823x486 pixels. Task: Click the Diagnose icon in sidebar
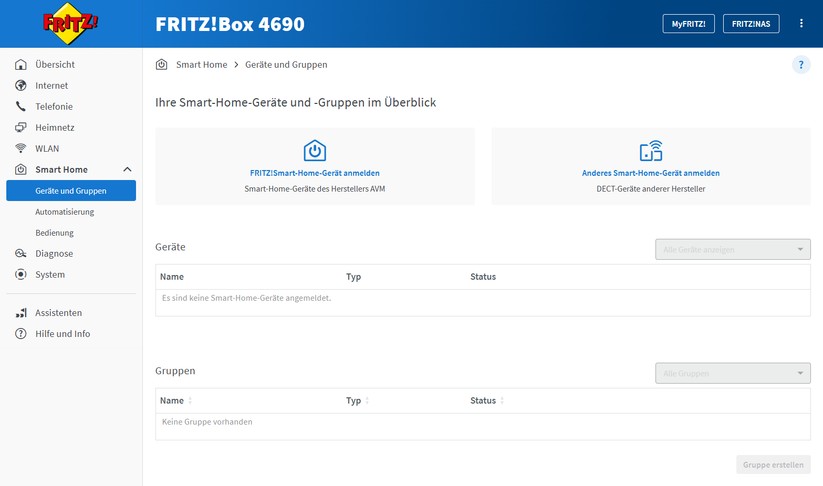coord(20,253)
